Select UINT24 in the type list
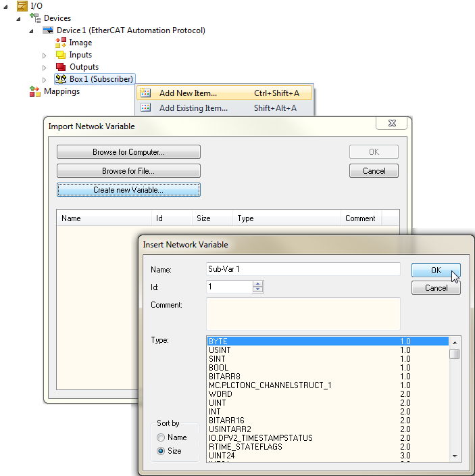 pos(328,456)
